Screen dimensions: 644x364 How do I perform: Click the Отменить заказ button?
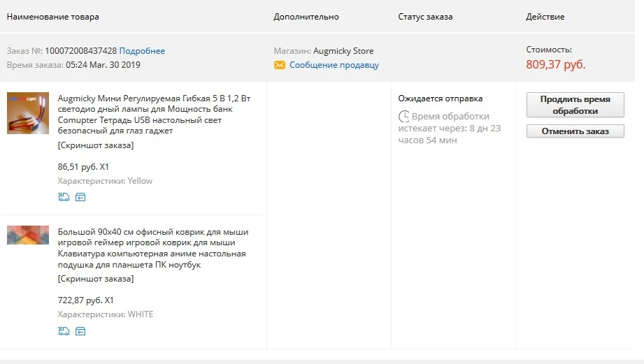575,131
